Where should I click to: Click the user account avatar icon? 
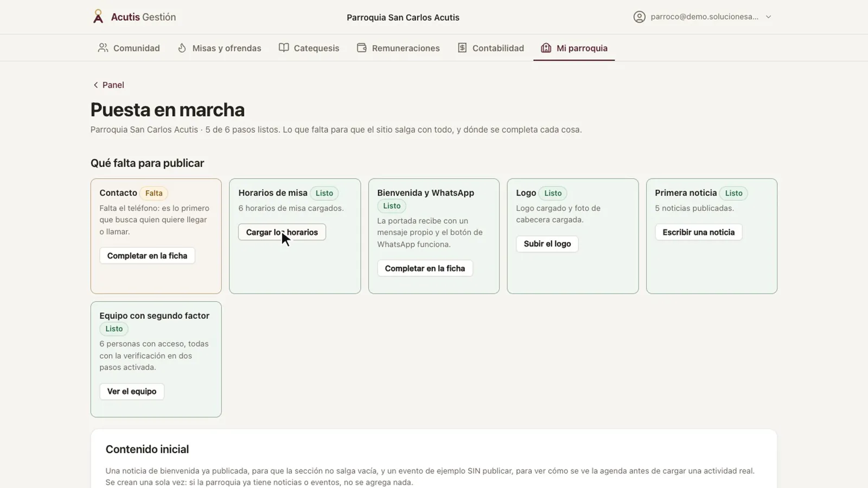(x=640, y=17)
